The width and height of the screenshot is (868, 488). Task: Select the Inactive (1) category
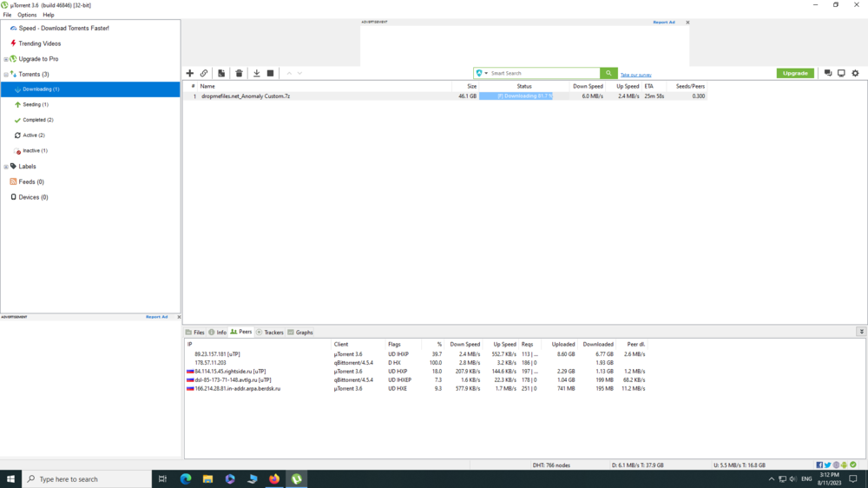[35, 151]
